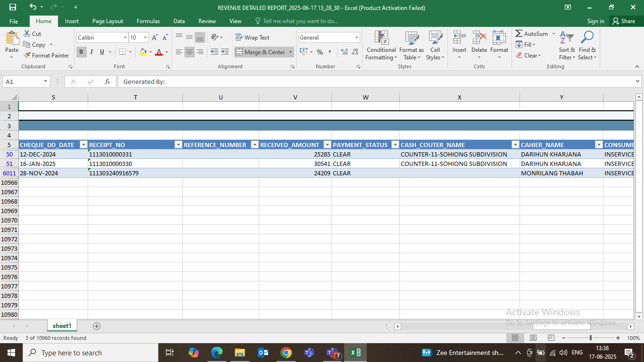
Task: Click the AutoSum sigma icon
Action: (x=519, y=34)
